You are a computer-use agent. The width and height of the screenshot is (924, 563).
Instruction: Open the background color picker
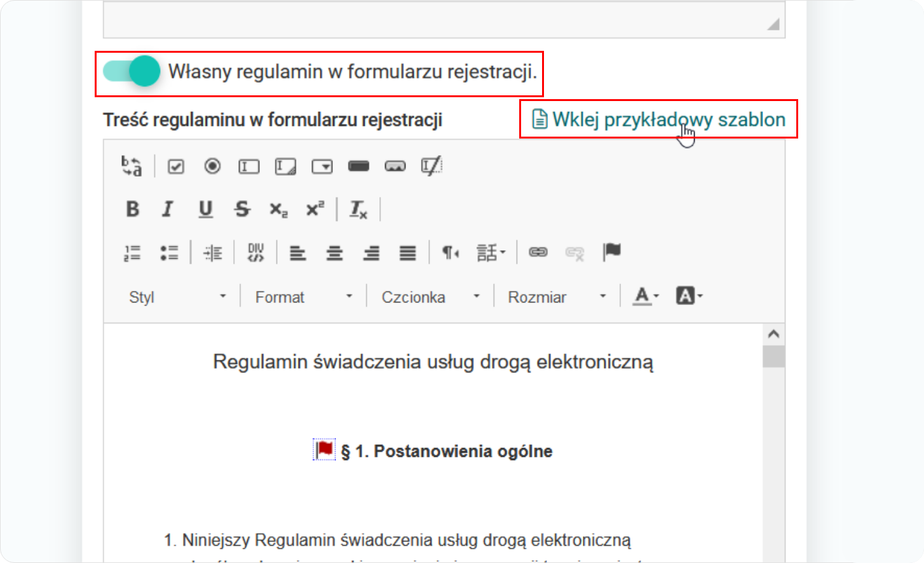[x=689, y=296]
